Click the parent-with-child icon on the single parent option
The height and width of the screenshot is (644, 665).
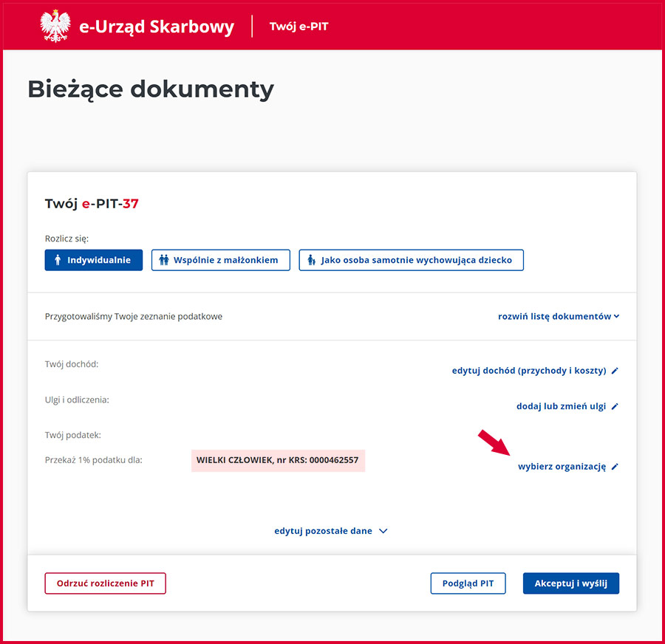pyautogui.click(x=312, y=260)
